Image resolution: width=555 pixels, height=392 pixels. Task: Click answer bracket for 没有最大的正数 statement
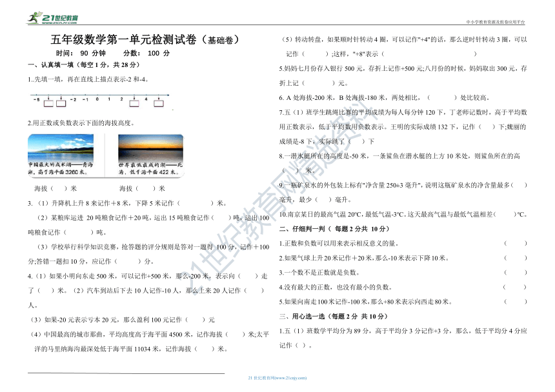[515, 287]
